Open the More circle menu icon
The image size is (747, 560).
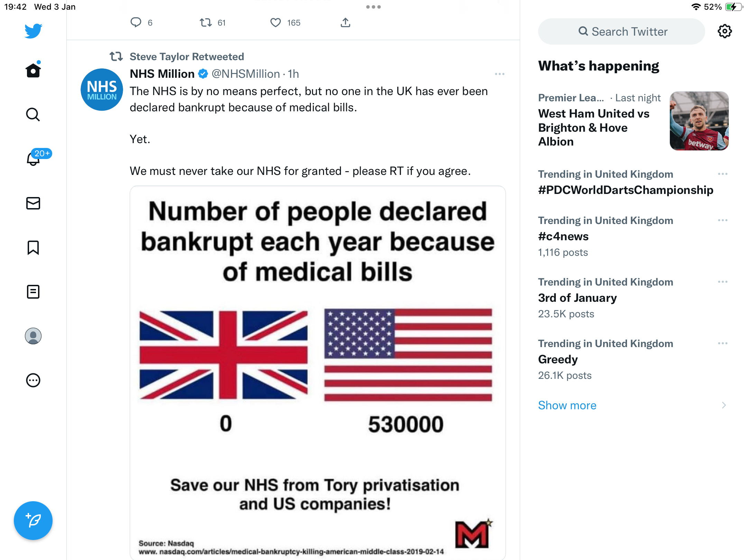coord(33,380)
